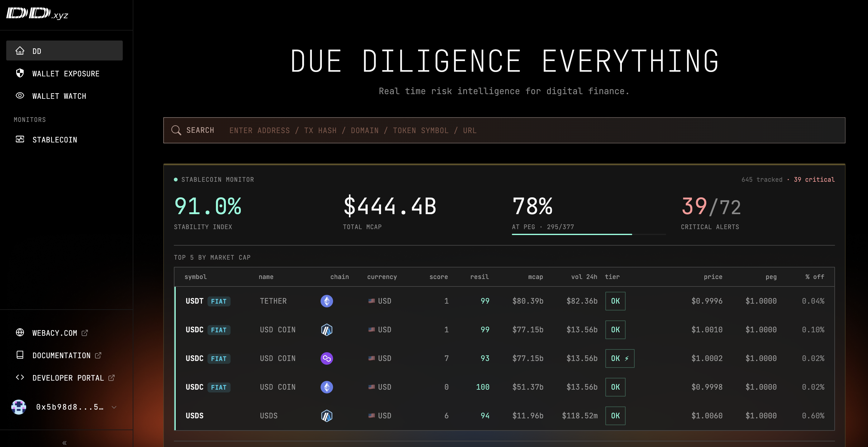Open the Documentation link
Image resolution: width=868 pixels, height=447 pixels.
[67, 356]
